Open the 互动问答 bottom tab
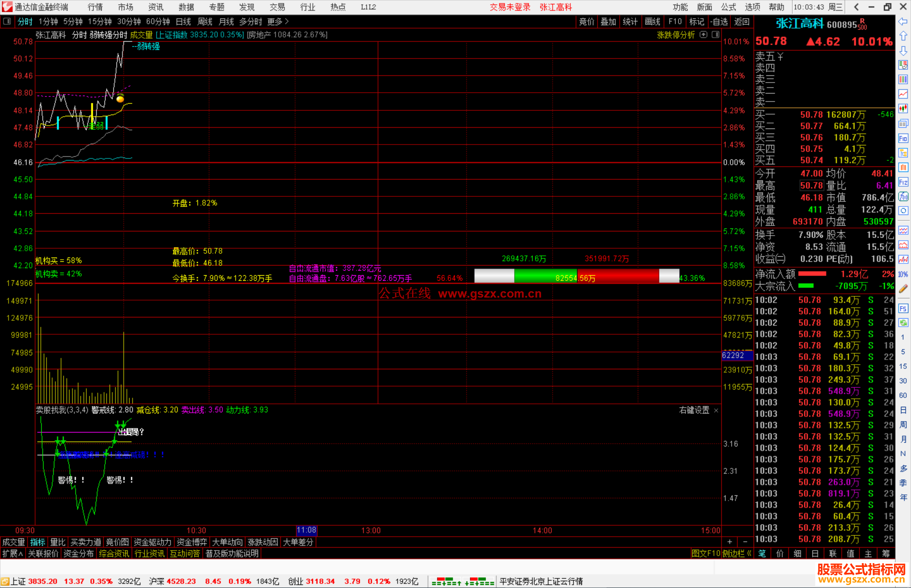 click(185, 553)
